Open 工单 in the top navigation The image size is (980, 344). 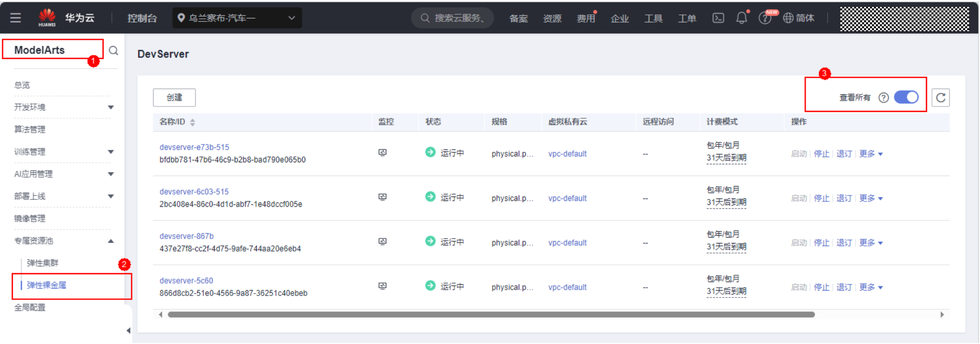(x=687, y=18)
